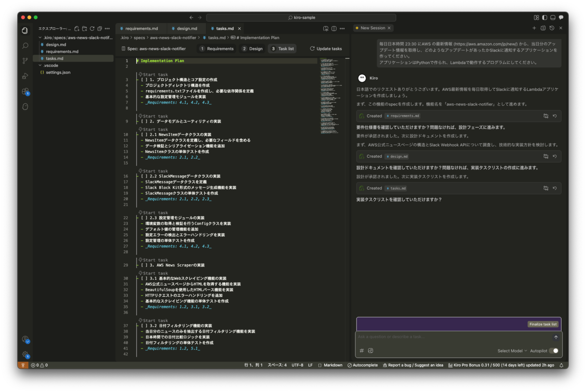Image resolution: width=586 pixels, height=392 pixels.
Task: Navigate back with the arrow
Action: pyautogui.click(x=191, y=17)
